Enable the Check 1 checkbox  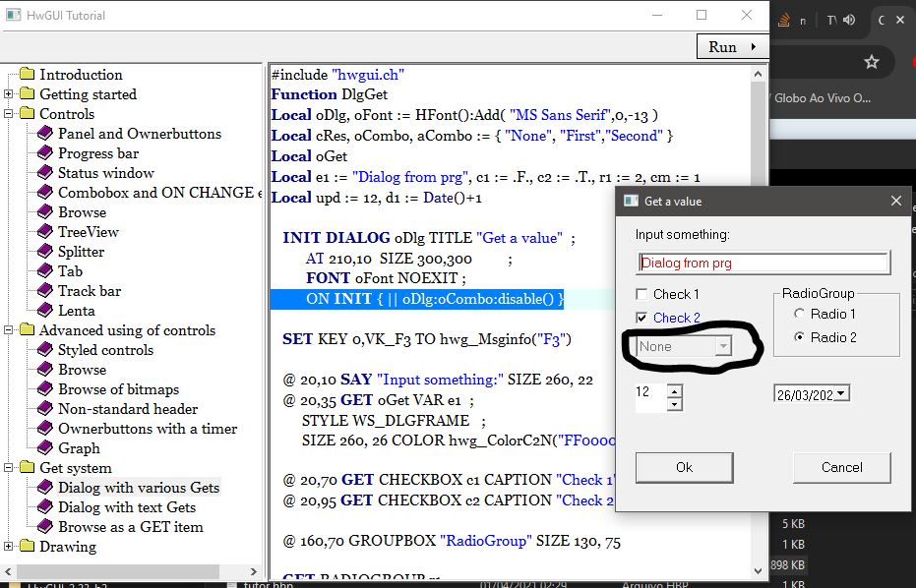coord(641,294)
